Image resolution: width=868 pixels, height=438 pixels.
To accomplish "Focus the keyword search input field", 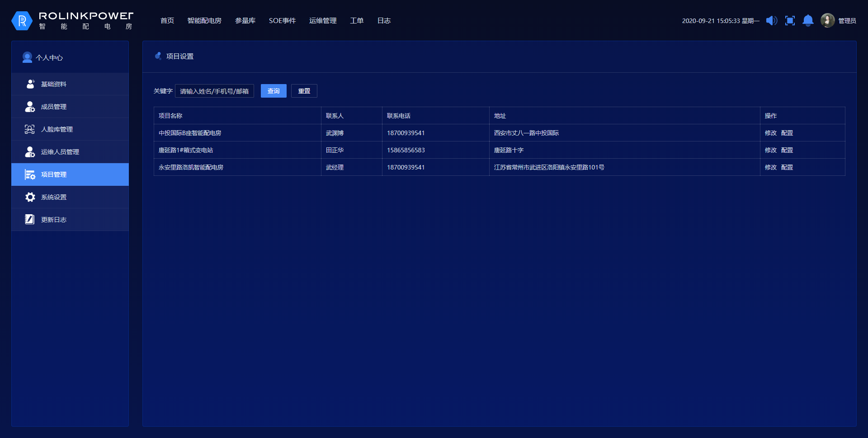I will [214, 91].
